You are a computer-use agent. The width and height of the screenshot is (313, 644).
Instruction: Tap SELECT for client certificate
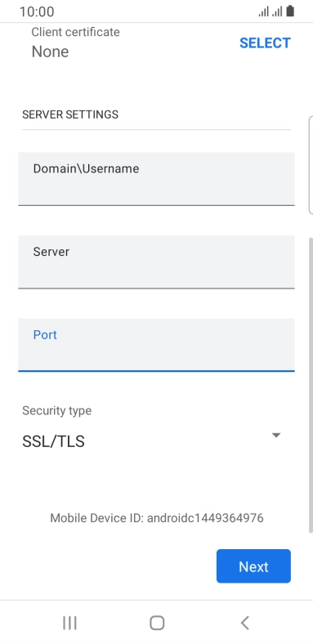point(265,42)
